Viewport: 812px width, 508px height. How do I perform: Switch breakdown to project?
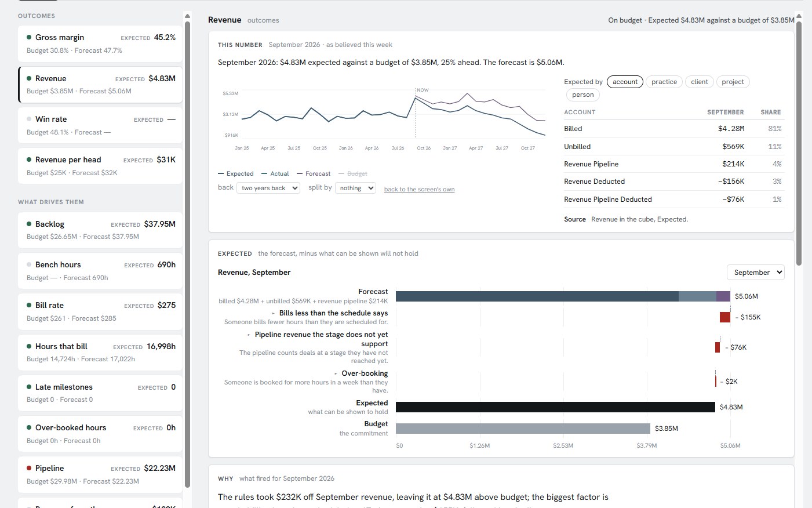[x=733, y=82]
